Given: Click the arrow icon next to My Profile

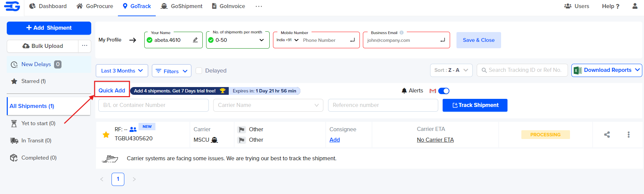Looking at the screenshot, I should click(133, 40).
